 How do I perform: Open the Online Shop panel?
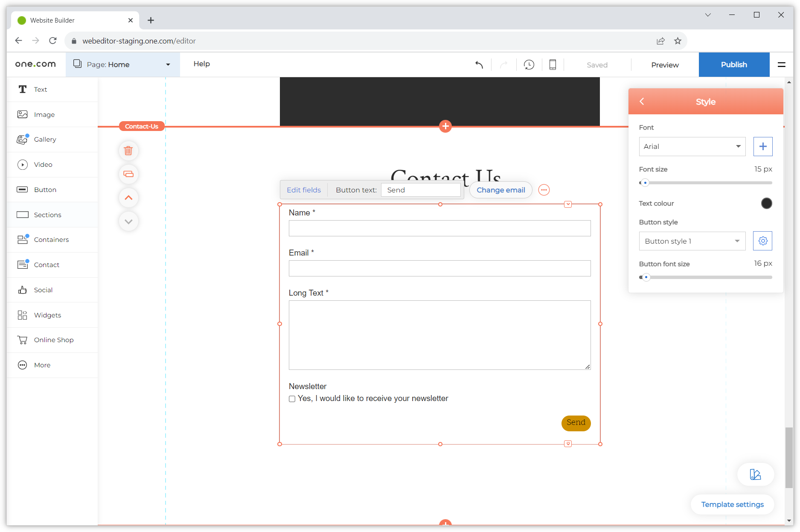[52, 340]
